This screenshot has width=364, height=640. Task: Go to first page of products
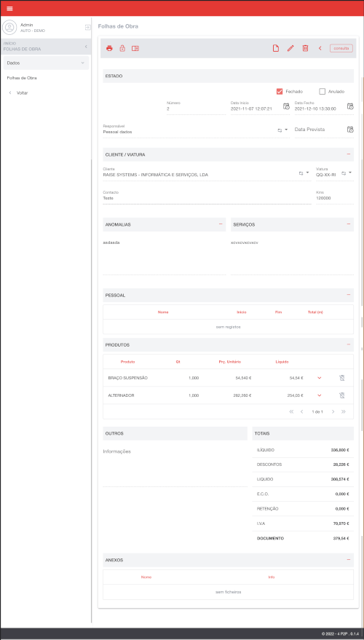pyautogui.click(x=291, y=411)
